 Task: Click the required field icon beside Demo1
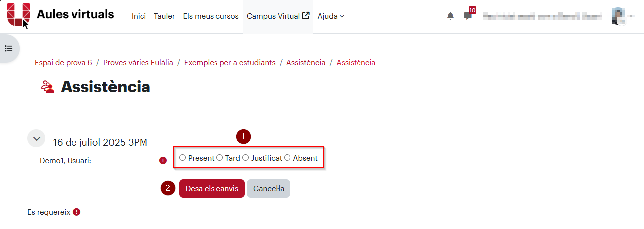163,160
